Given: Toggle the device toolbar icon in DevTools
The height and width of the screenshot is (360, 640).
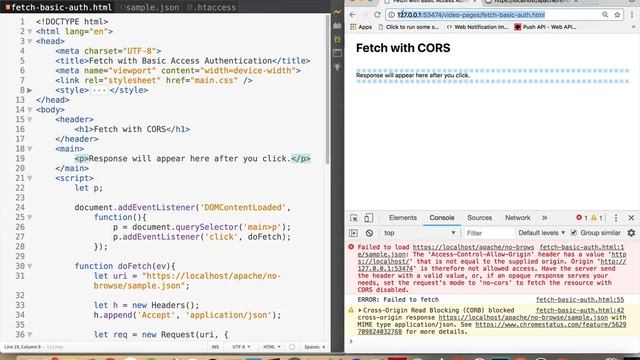Looking at the screenshot, I should 368,218.
